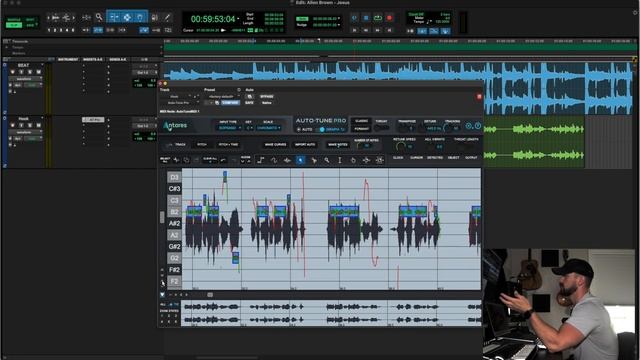Image resolution: width=640 pixels, height=360 pixels.
Task: Click the D3 piano key label
Action: click(x=174, y=177)
